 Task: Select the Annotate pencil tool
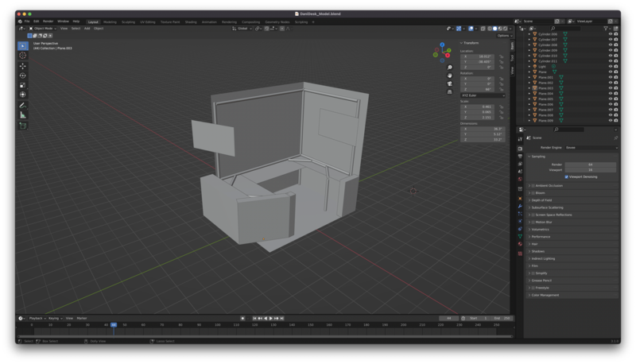pos(22,105)
